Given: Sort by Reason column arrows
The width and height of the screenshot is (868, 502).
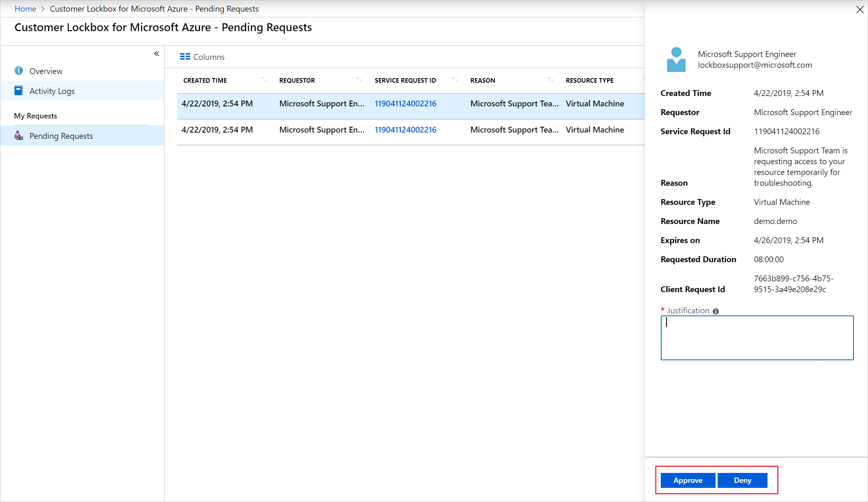Looking at the screenshot, I should pos(550,80).
